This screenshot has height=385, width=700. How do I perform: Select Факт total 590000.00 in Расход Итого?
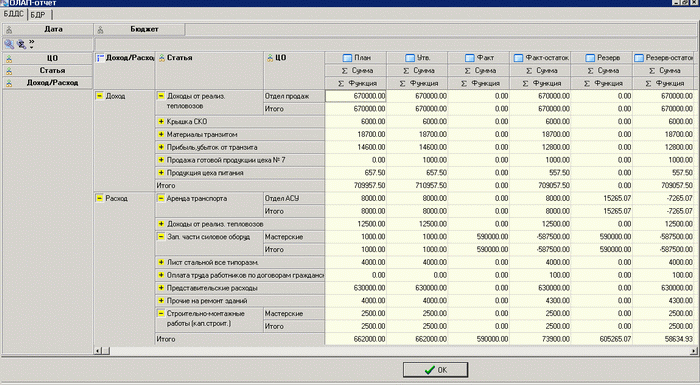479,339
